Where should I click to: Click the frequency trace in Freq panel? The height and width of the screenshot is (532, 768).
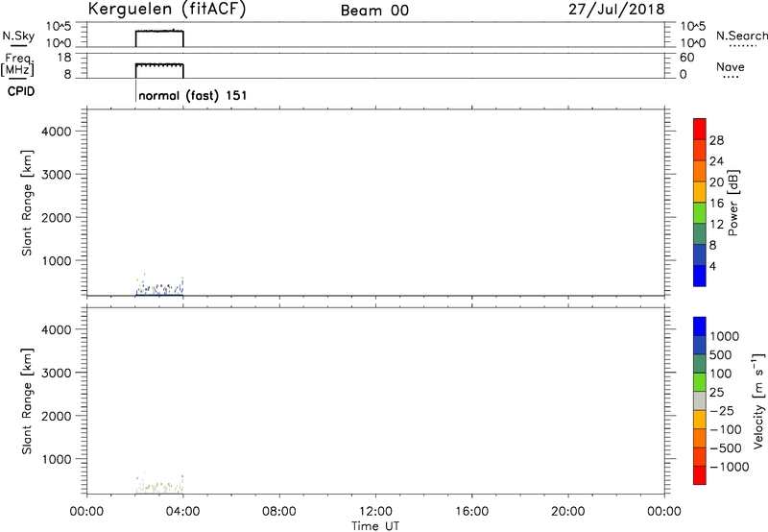click(159, 63)
